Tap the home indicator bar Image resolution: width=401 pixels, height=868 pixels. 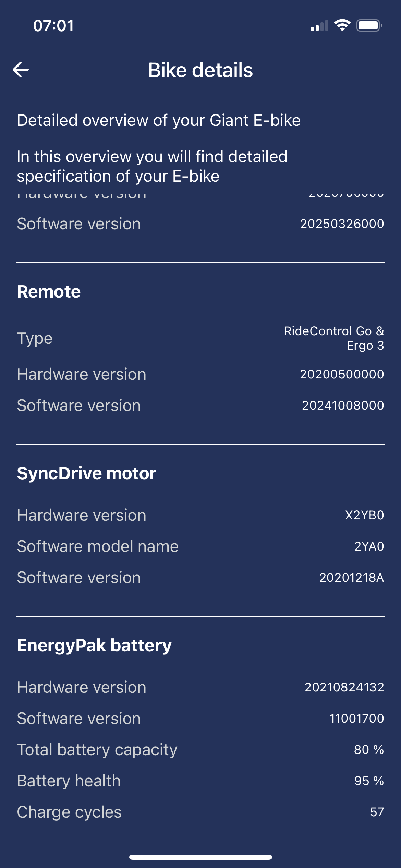200,857
